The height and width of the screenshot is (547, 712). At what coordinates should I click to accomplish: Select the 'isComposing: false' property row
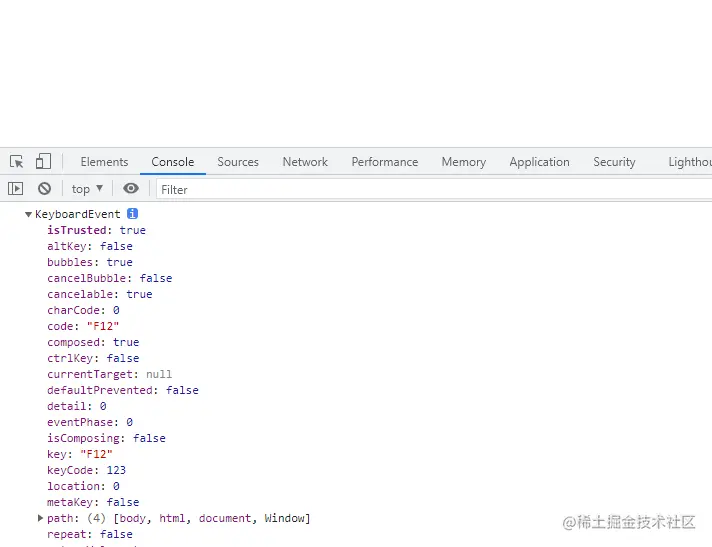106,438
